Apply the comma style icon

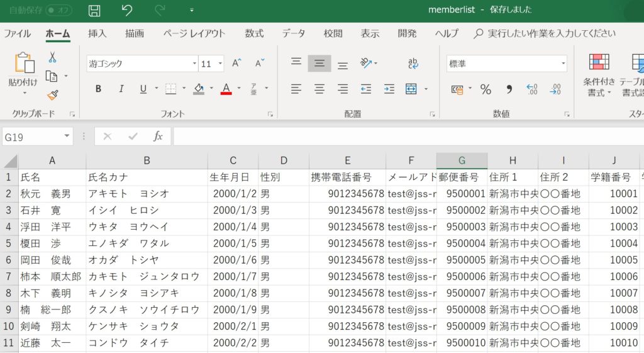(x=509, y=89)
